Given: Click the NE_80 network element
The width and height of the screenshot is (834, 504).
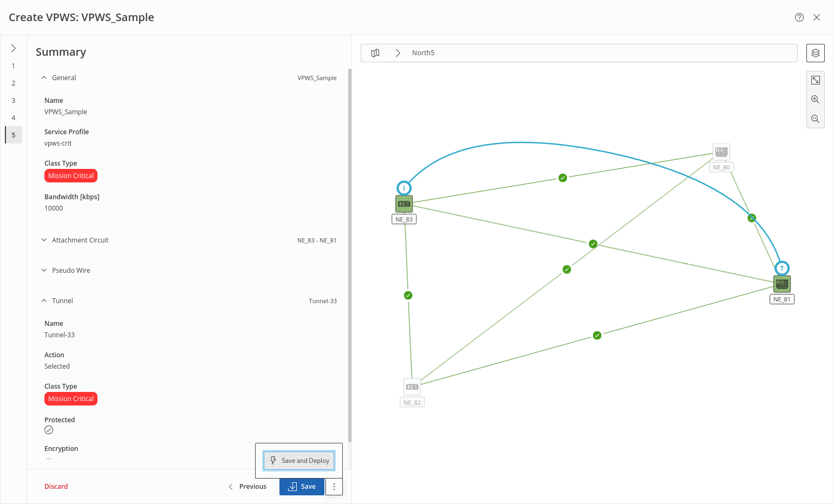Looking at the screenshot, I should point(721,152).
